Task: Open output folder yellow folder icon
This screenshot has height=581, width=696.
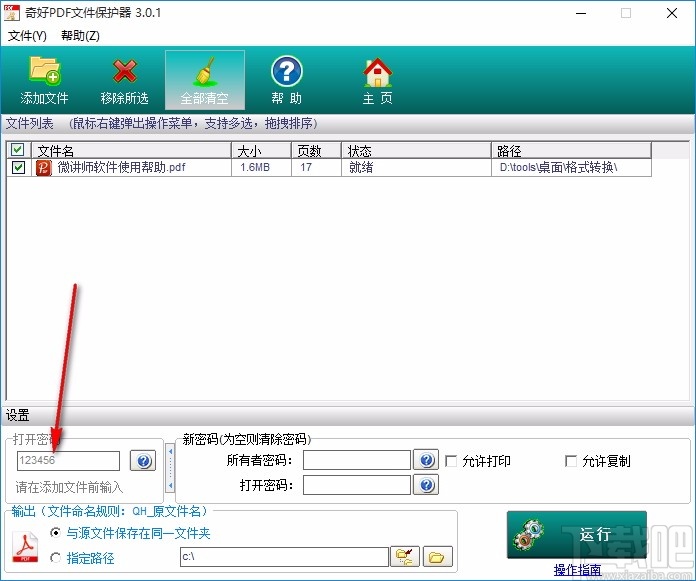Action: [x=438, y=557]
